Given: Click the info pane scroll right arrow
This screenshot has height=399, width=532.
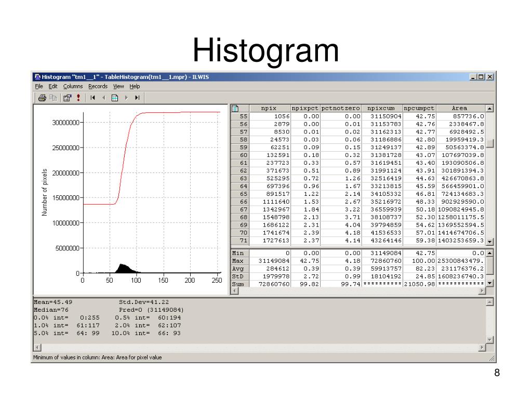Looking at the screenshot, I should click(x=482, y=348).
